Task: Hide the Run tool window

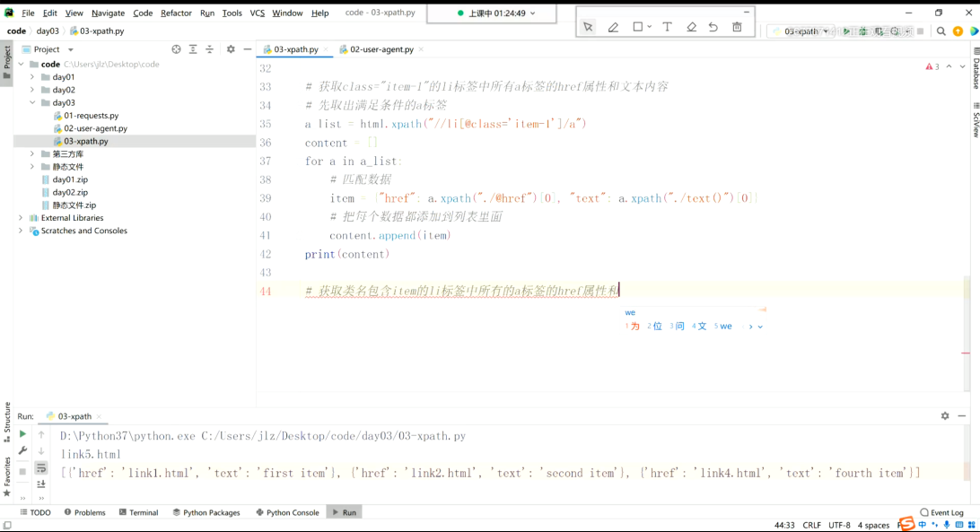Action: coord(962,415)
